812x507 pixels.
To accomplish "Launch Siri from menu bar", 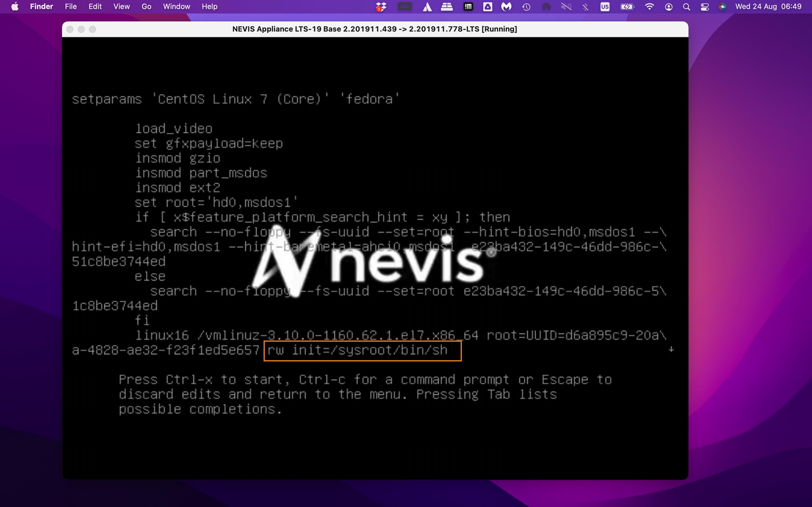I will pyautogui.click(x=722, y=7).
